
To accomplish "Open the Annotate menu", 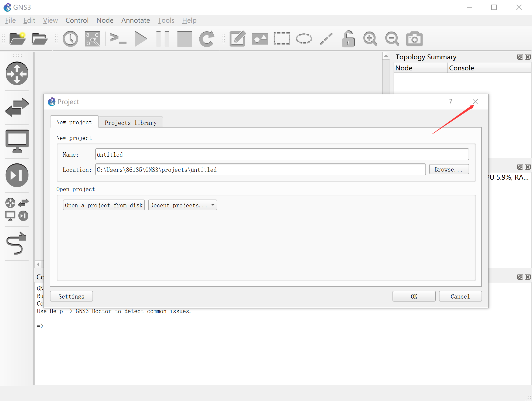I will [136, 20].
